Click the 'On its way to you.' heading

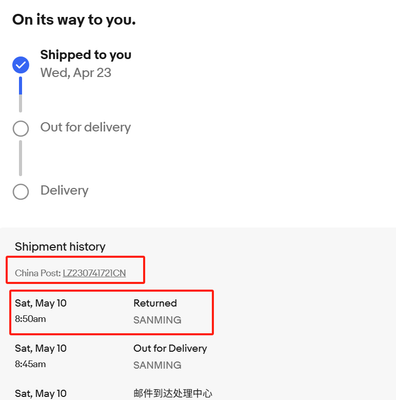coord(74,20)
